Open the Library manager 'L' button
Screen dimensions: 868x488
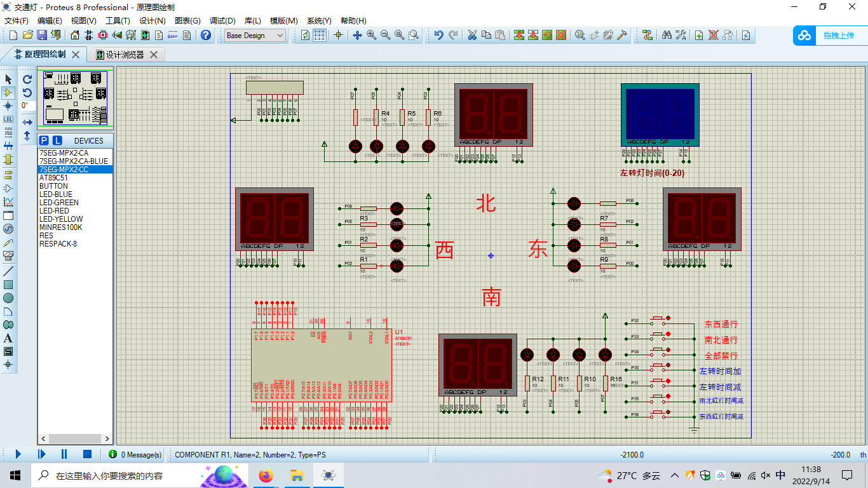(57, 140)
